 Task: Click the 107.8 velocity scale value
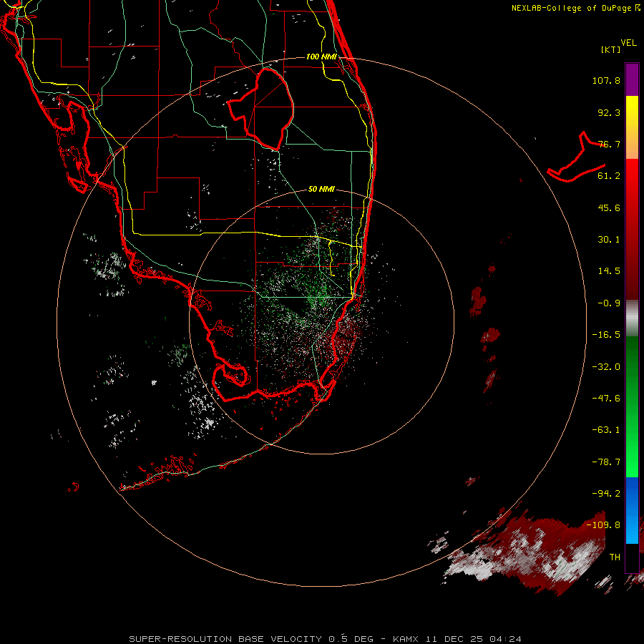coord(606,80)
